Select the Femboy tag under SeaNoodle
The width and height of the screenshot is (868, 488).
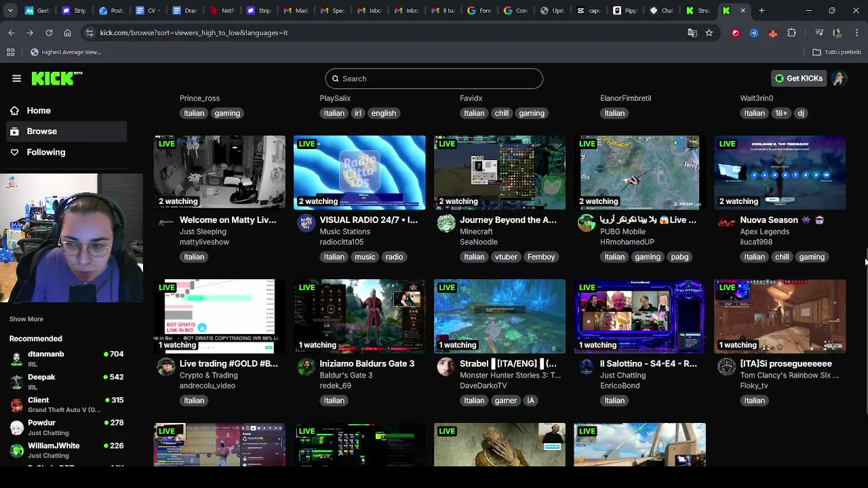pos(541,257)
